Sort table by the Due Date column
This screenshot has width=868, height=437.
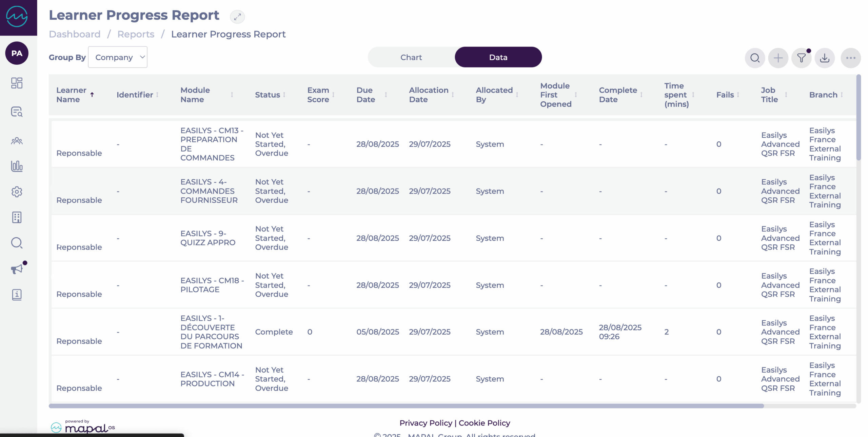[366, 95]
